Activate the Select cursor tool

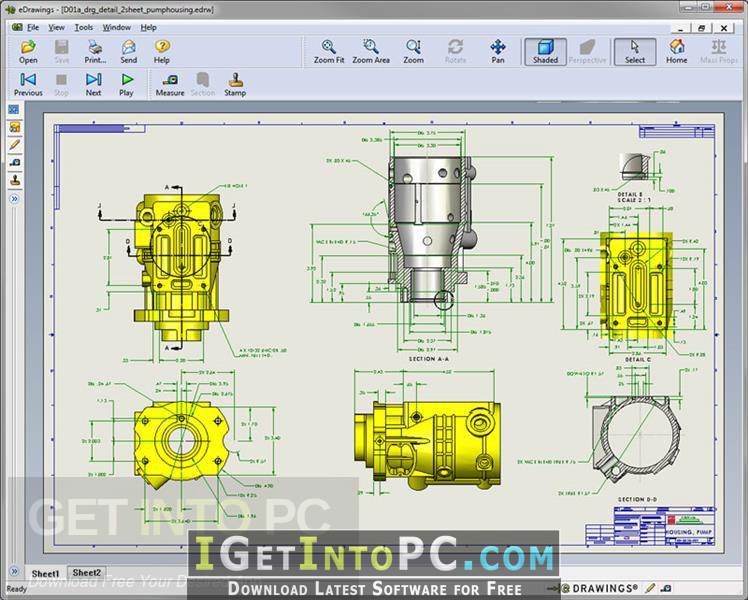click(634, 52)
